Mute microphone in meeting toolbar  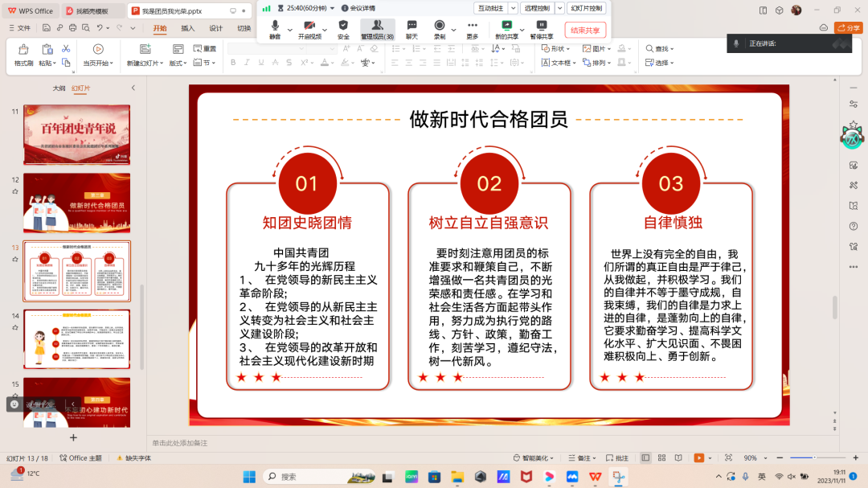tap(275, 29)
